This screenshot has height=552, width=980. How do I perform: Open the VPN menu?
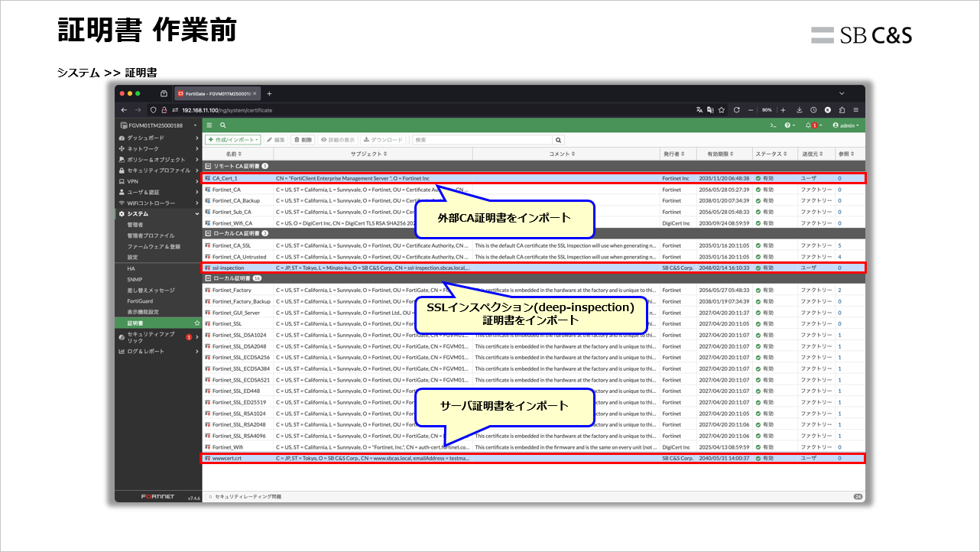click(158, 181)
